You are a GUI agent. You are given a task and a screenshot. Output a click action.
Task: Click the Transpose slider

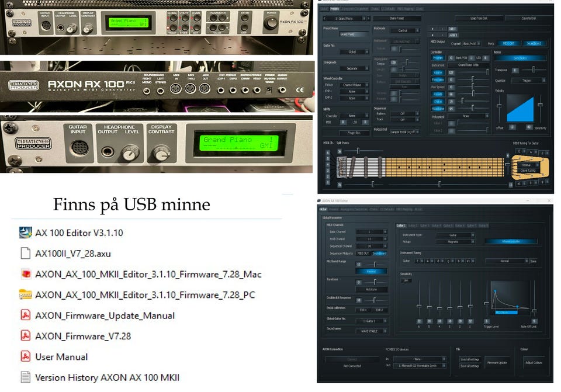534,70
